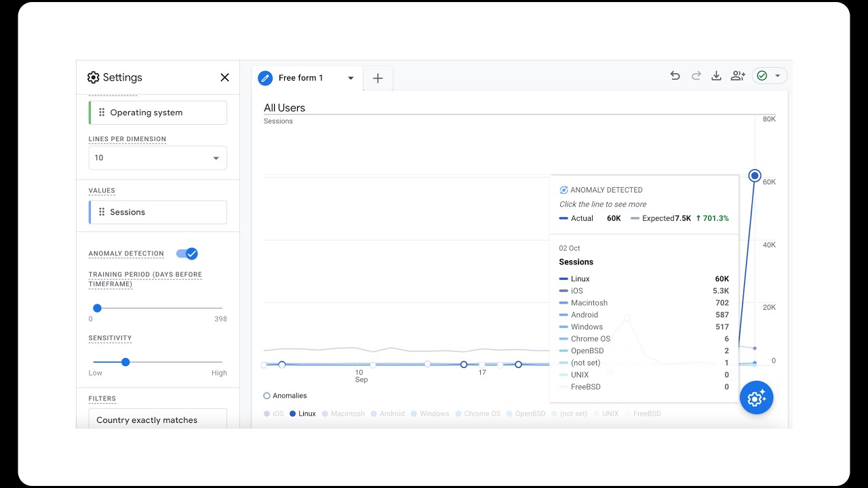
Task: Select the Operating system dimension chip
Action: [158, 113]
